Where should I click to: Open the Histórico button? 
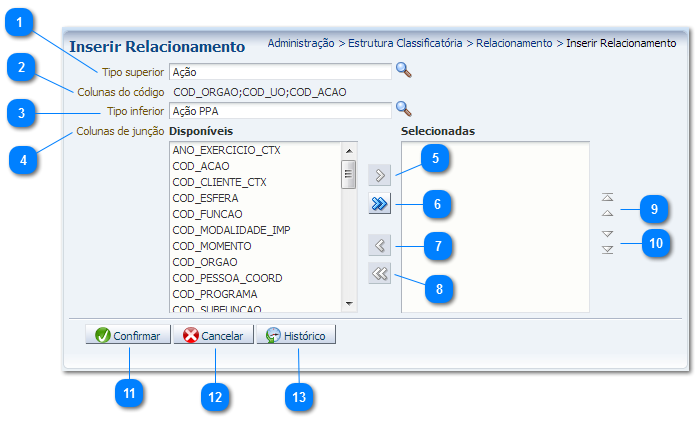pos(296,336)
